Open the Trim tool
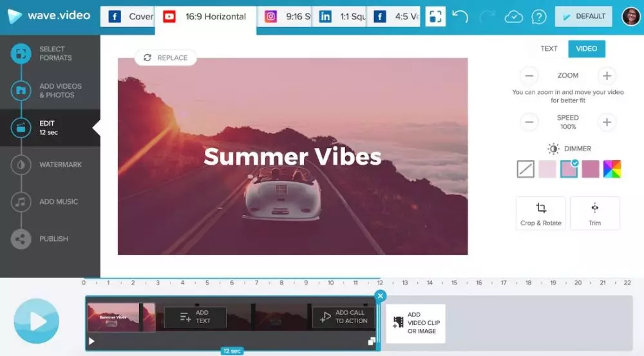Viewport: 644px width, 356px height. [x=594, y=213]
